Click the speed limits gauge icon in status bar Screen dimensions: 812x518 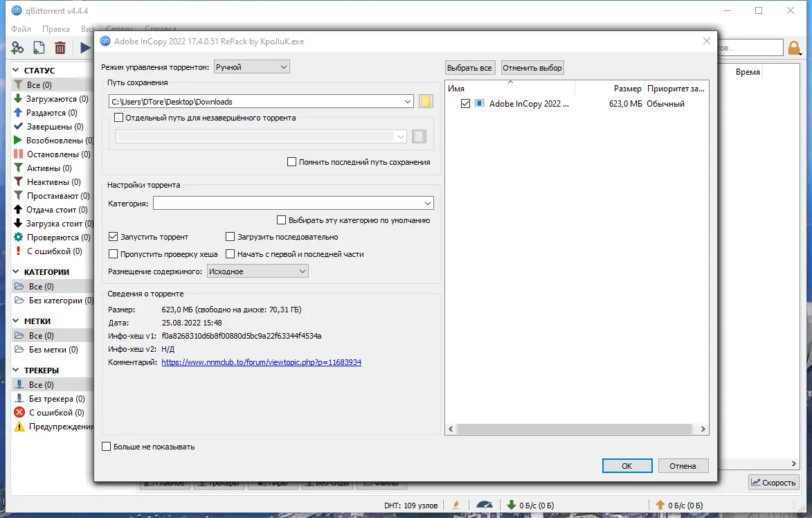[484, 505]
